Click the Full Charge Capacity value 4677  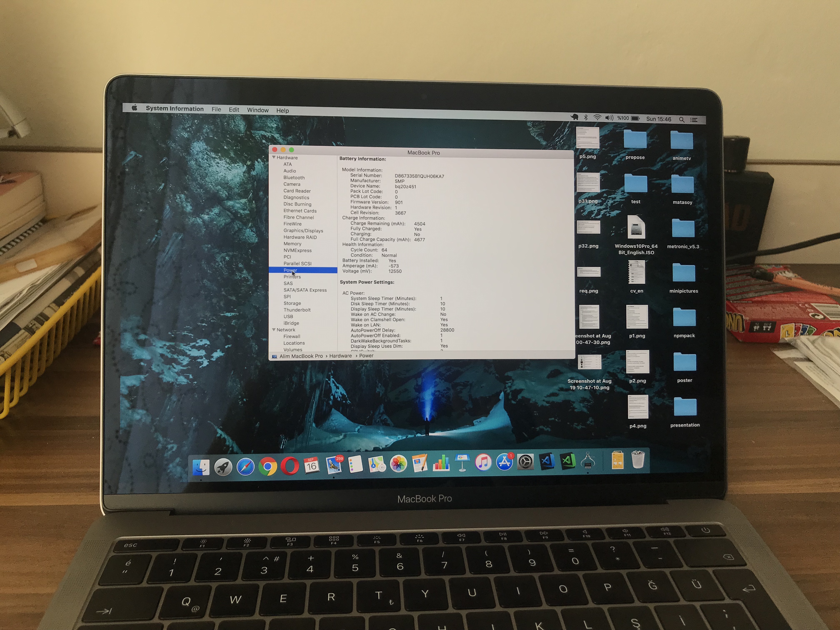pyautogui.click(x=420, y=240)
